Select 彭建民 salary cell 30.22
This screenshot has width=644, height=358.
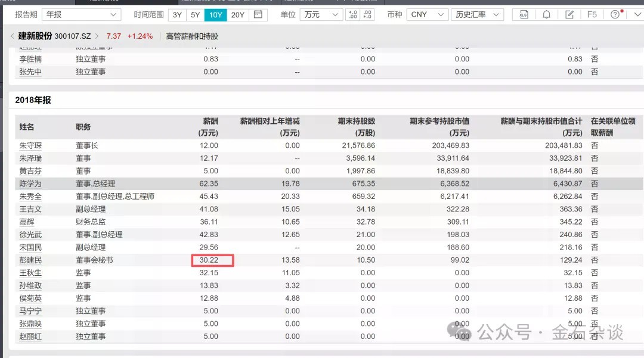pos(209,260)
